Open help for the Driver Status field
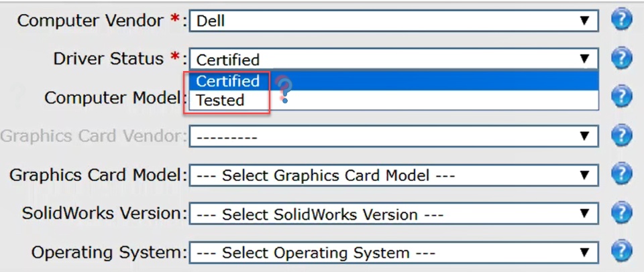Viewport: 644px width, 272px height. pos(622,58)
